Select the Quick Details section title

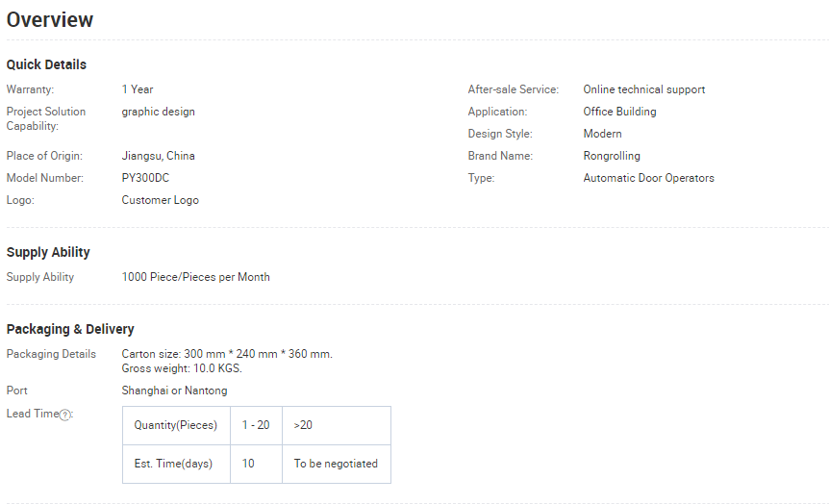[x=46, y=64]
